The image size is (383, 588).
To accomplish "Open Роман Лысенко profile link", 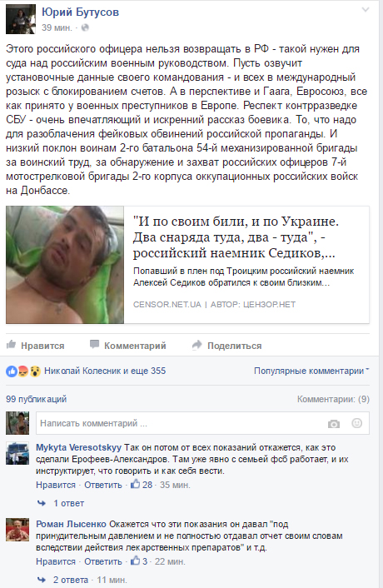I will [72, 524].
